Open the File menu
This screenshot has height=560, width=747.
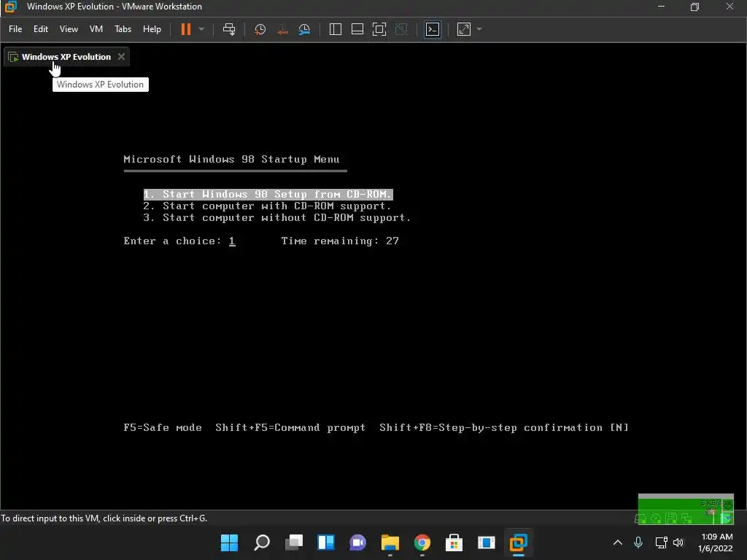click(15, 29)
